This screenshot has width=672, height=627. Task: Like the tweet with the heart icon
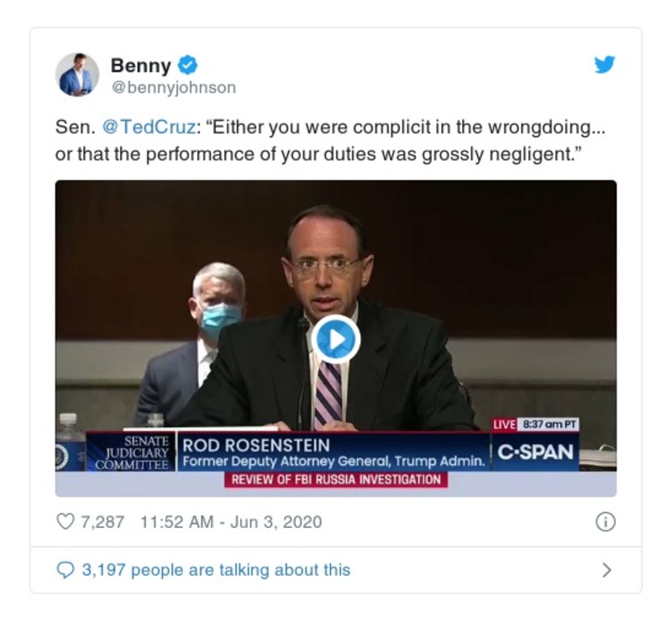[x=65, y=521]
